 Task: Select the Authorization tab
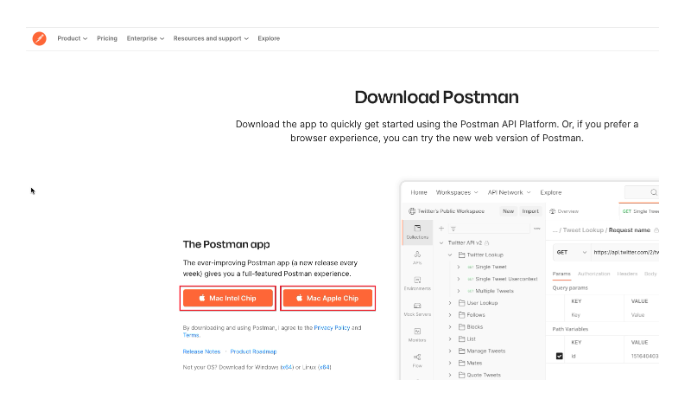594,274
